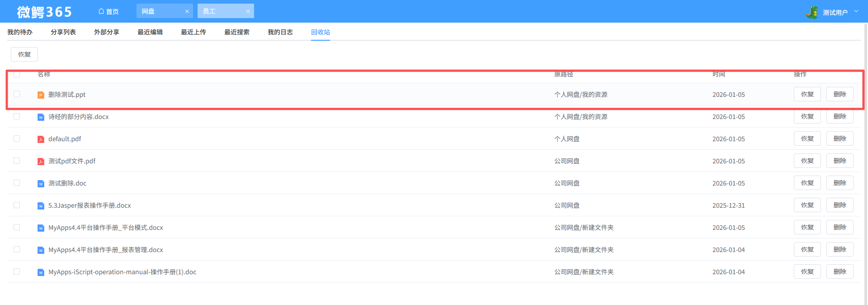Restore the MyApps-iScript-operation-manual file
This screenshot has height=305, width=868.
pos(807,272)
